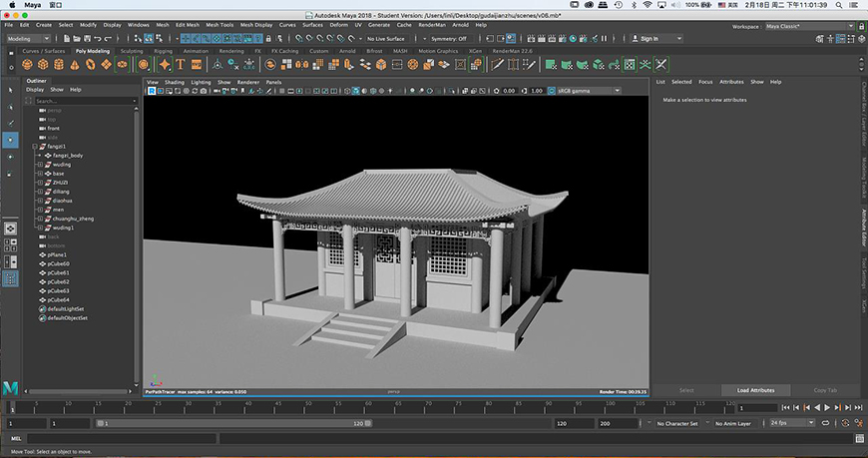Create a polygon cube from the shelf
This screenshot has width=868, height=458.
click(43, 65)
